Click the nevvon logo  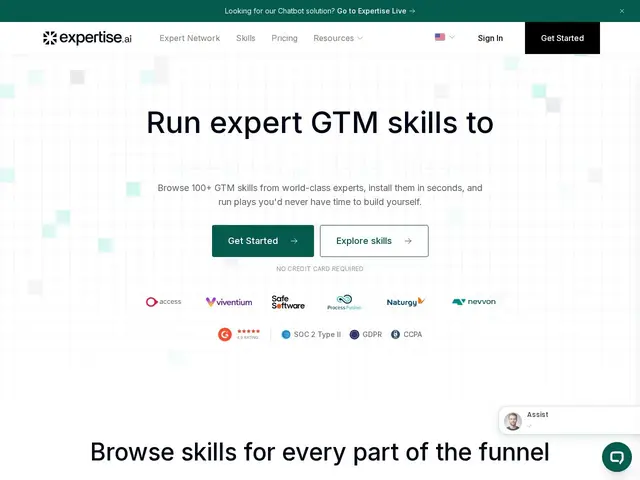click(474, 302)
